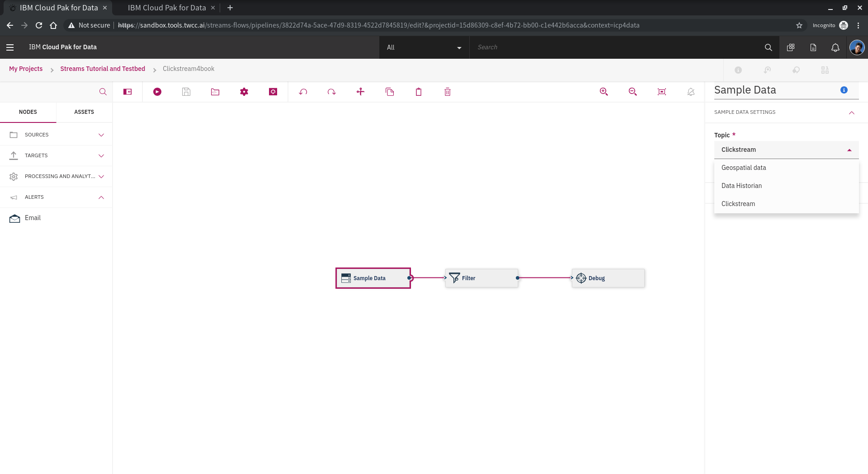This screenshot has height=474, width=868.
Task: Open the browser home button
Action: click(x=53, y=25)
